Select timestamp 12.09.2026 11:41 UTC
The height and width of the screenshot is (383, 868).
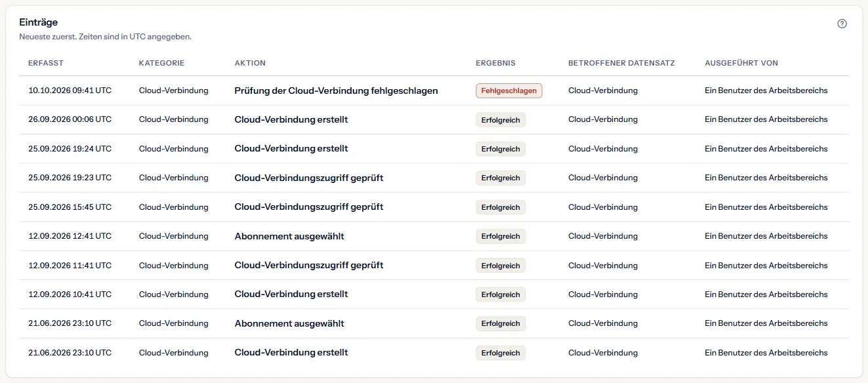(x=70, y=266)
